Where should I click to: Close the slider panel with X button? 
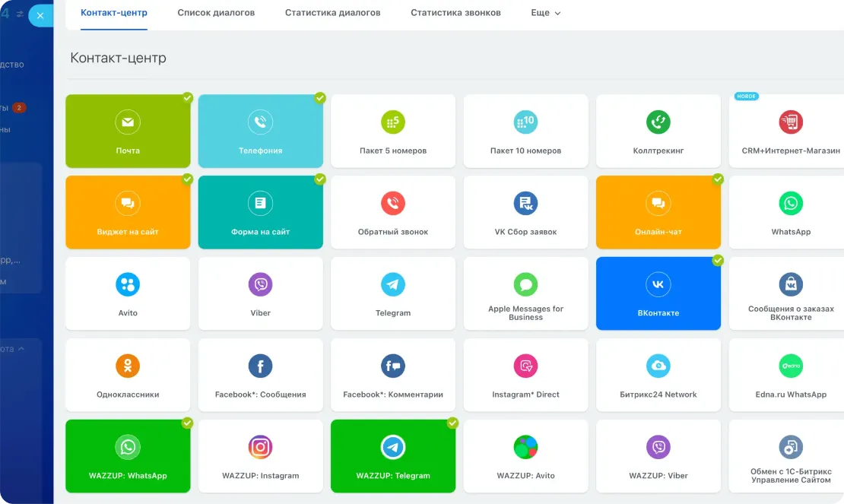pyautogui.click(x=40, y=16)
